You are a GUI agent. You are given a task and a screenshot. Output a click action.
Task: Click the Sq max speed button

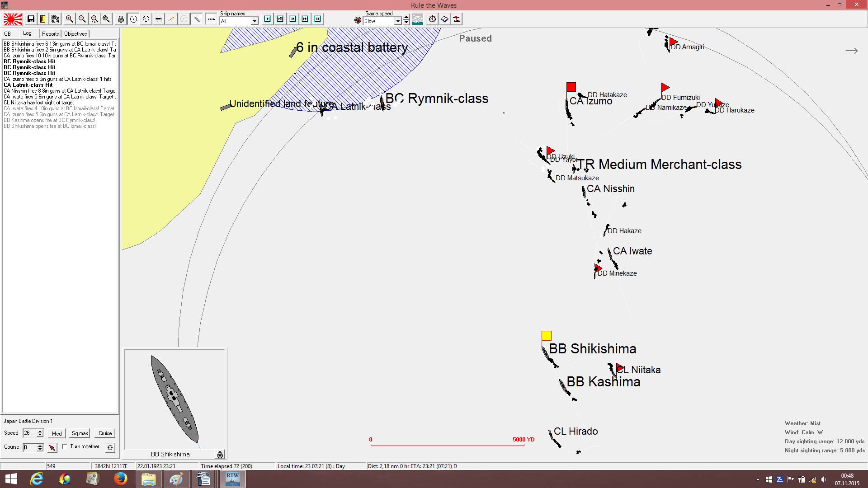coord(80,433)
